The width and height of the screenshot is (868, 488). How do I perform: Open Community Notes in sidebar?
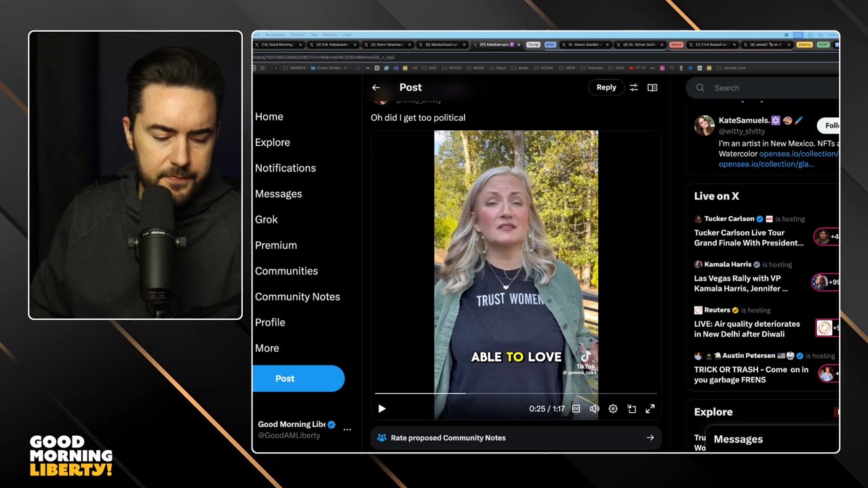[x=298, y=297]
